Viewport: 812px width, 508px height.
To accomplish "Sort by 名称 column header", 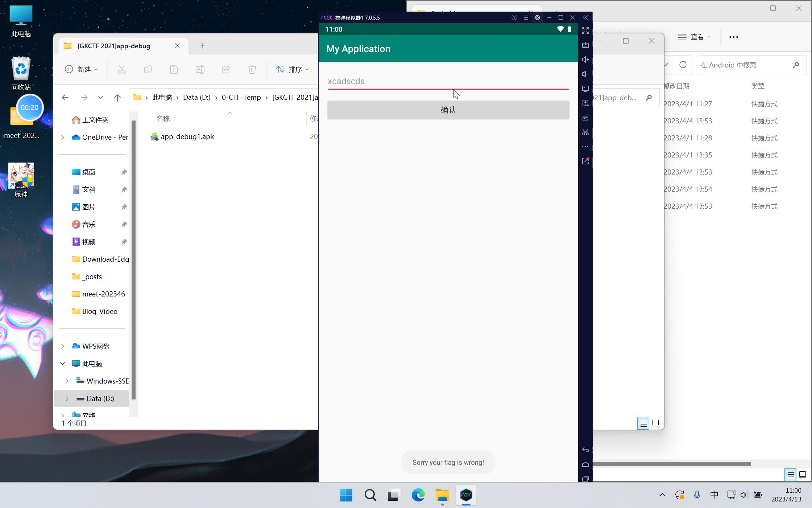I will [163, 119].
